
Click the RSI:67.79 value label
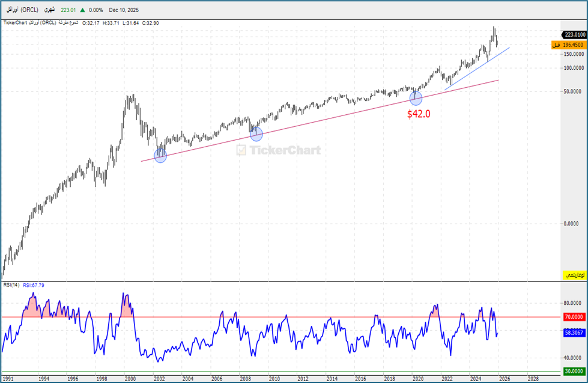34,286
